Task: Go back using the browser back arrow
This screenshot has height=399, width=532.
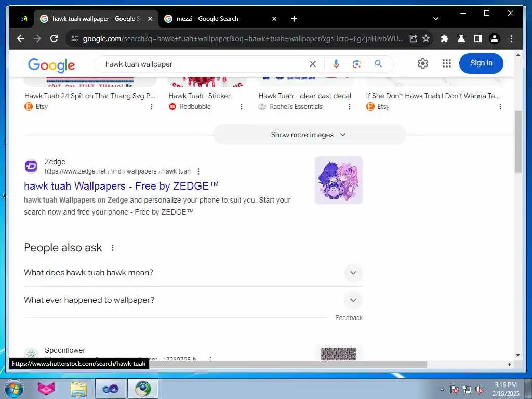Action: [x=21, y=38]
